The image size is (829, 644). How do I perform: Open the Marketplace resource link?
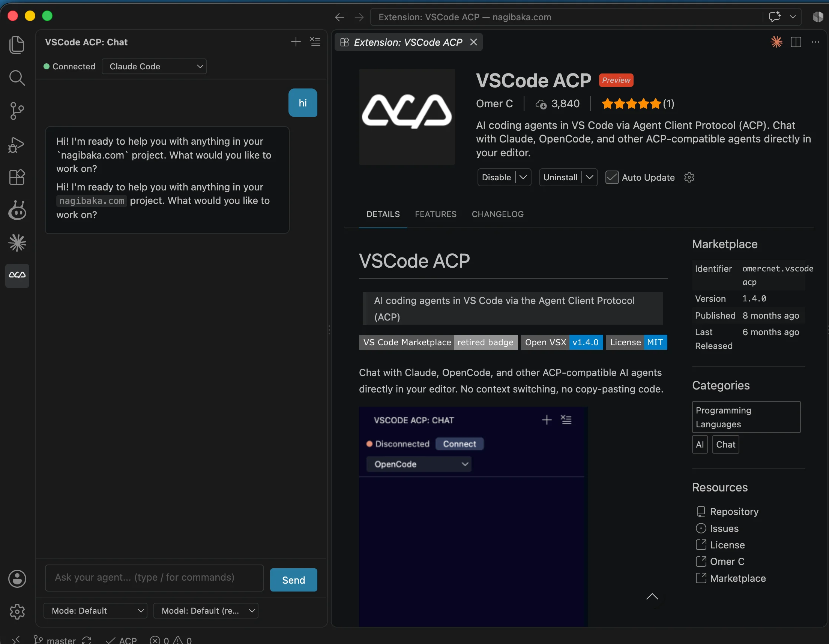pyautogui.click(x=731, y=578)
